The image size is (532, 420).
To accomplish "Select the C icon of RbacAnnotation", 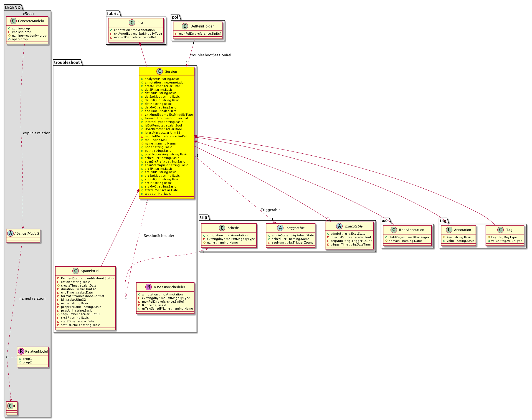I will point(393,230).
